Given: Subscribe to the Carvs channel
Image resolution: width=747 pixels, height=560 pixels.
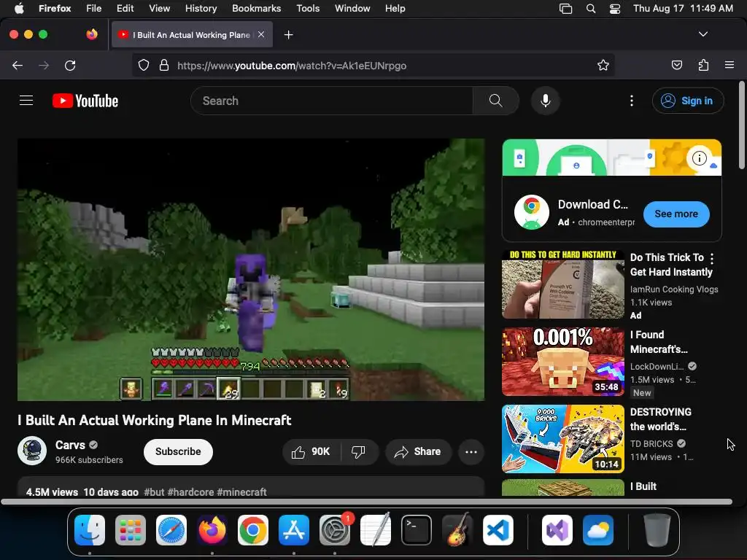Looking at the screenshot, I should point(178,451).
